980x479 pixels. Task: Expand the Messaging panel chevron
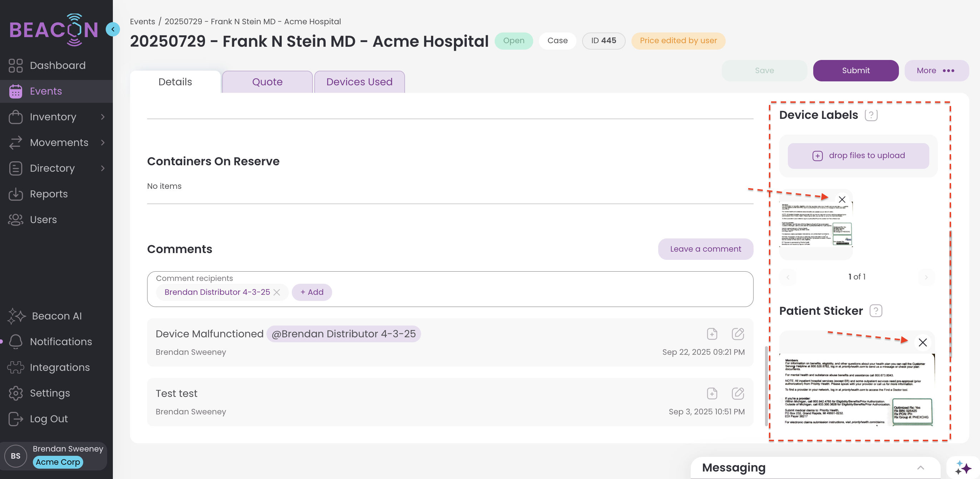[920, 468]
